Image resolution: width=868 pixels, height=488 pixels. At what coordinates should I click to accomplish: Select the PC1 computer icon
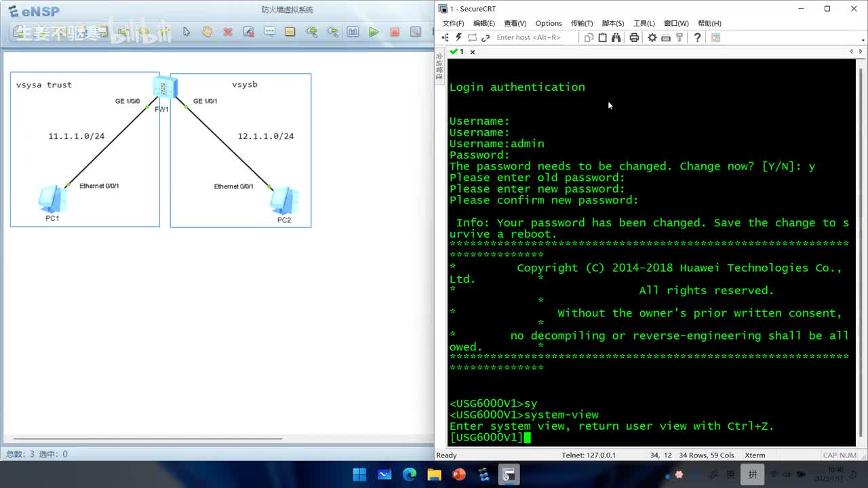52,199
